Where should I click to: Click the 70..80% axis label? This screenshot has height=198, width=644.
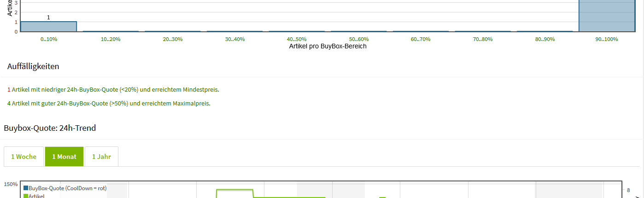coord(483,39)
